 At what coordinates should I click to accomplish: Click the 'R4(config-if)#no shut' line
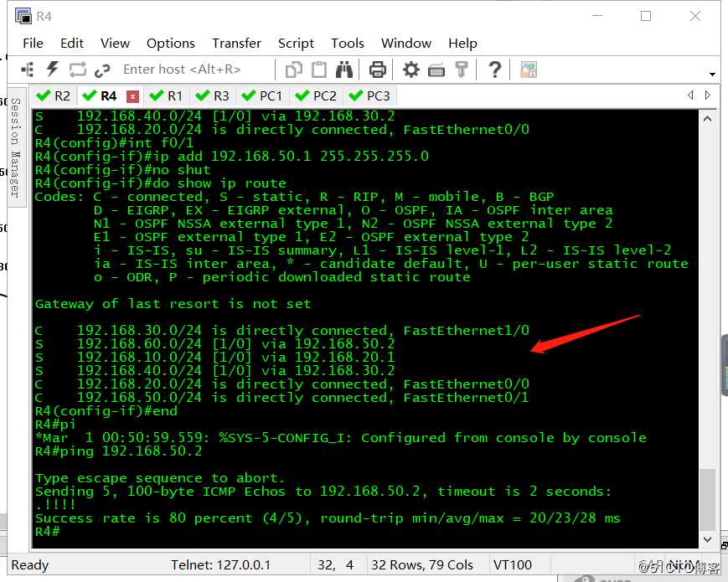point(123,170)
